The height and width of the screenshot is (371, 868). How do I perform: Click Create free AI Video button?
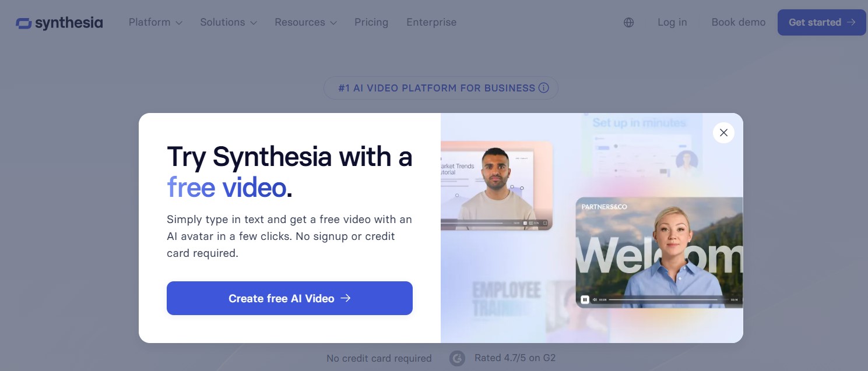pyautogui.click(x=290, y=298)
